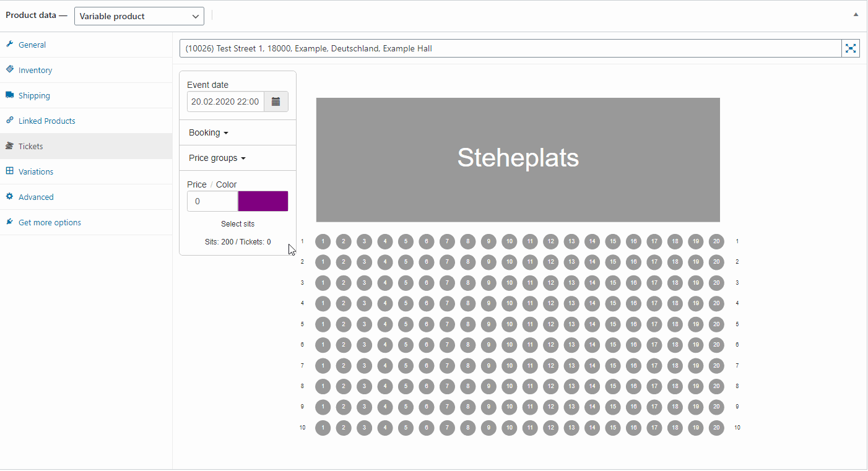The width and height of the screenshot is (868, 471).
Task: Click the Variations grid icon
Action: (x=9, y=171)
